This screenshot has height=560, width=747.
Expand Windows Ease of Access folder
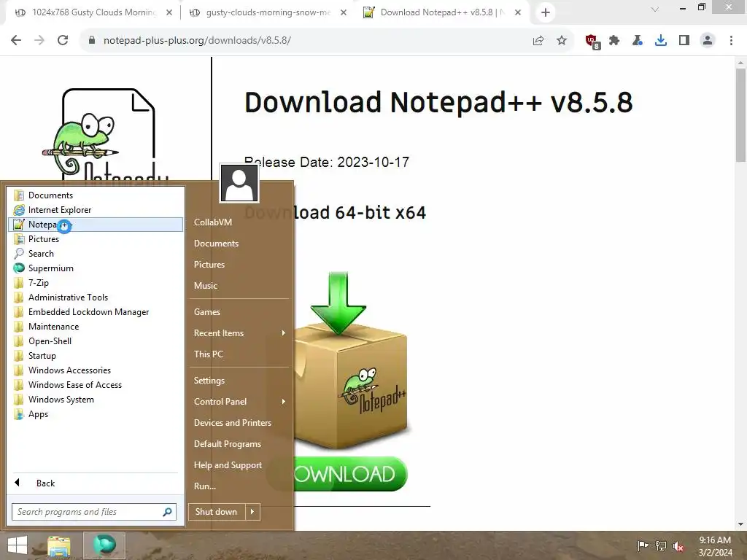(96, 385)
